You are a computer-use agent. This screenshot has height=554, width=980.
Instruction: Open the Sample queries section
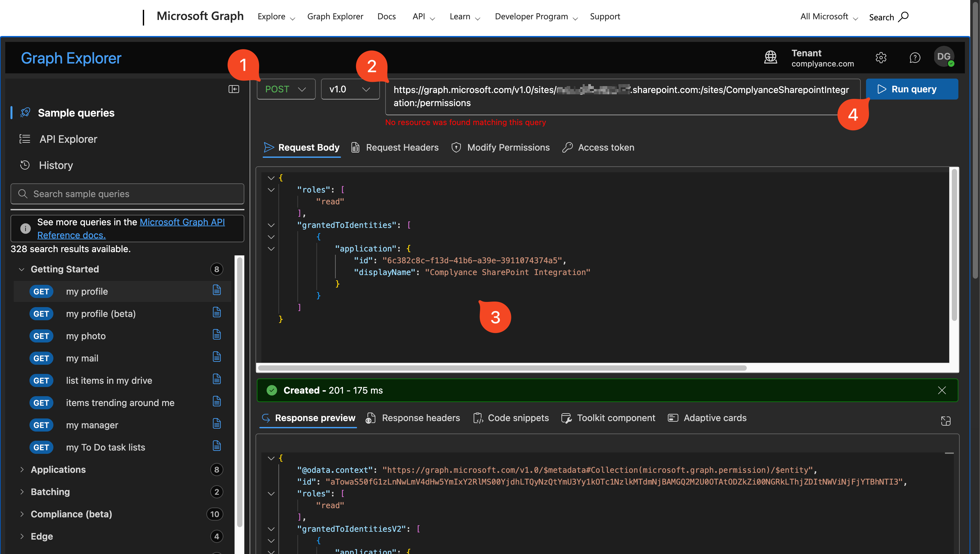click(x=76, y=113)
